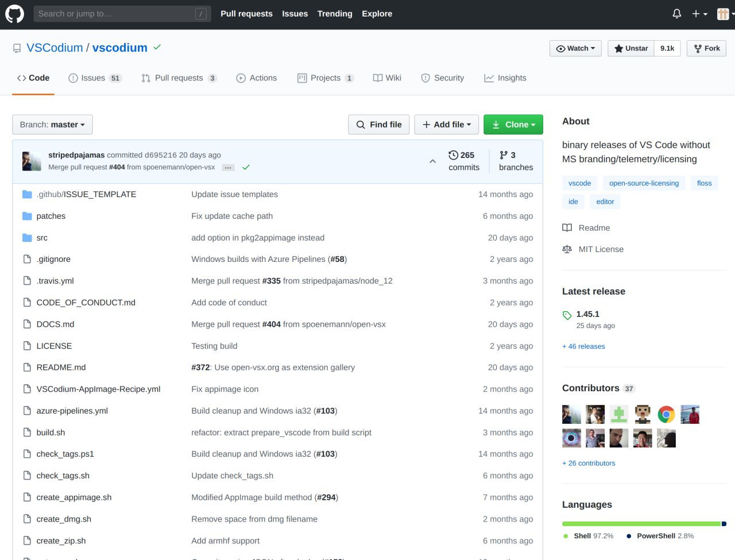Fork the vscodium repository
Viewport: 735px width, 560px height.
pyautogui.click(x=707, y=48)
